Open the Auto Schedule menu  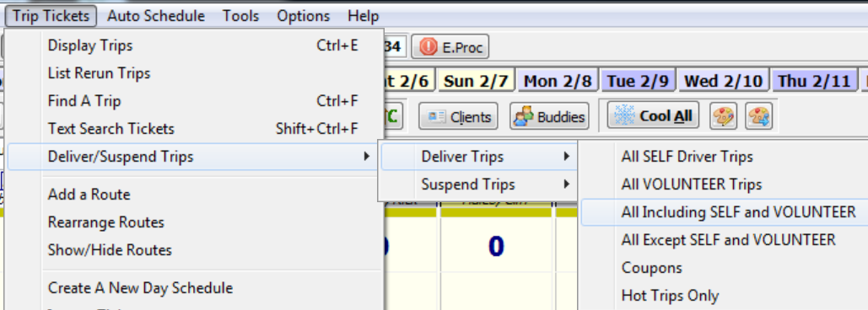(155, 16)
